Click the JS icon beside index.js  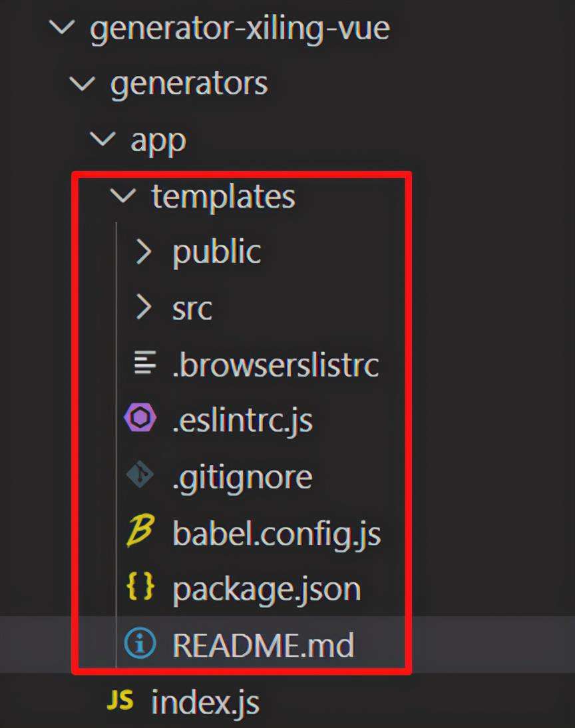click(x=120, y=701)
